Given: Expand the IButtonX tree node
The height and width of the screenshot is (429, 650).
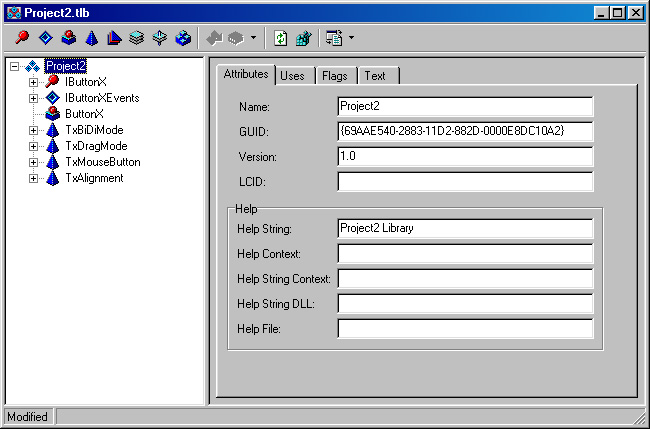Looking at the screenshot, I should coord(33,82).
